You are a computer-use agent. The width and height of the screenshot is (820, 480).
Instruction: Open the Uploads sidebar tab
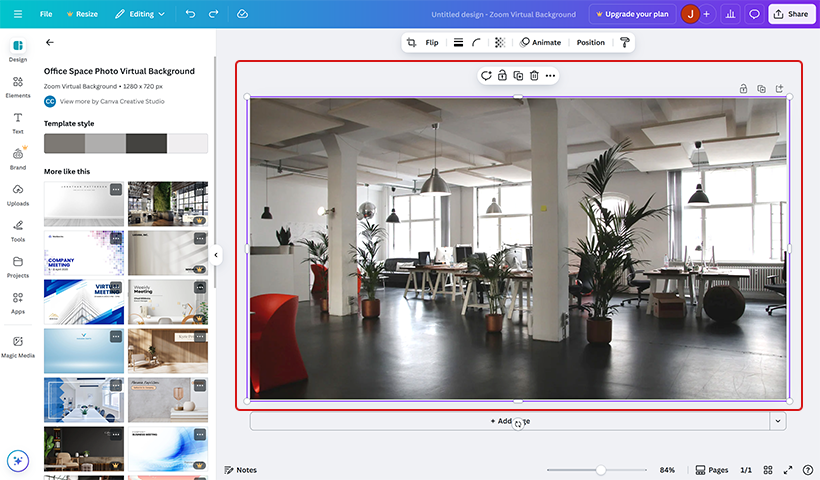click(x=18, y=195)
